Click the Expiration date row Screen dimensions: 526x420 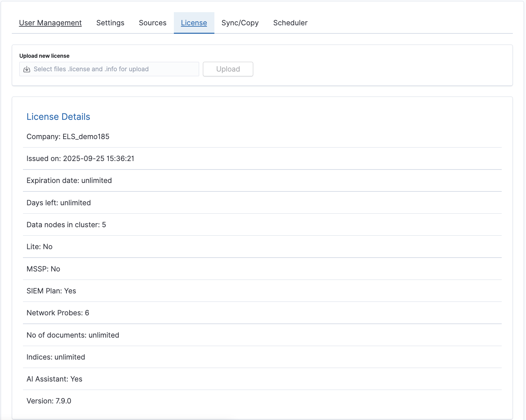tap(69, 181)
